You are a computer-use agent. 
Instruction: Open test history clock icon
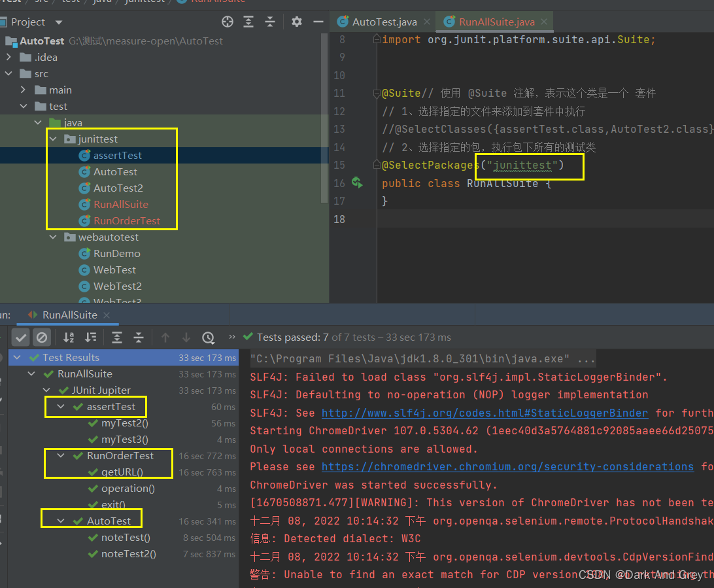pyautogui.click(x=208, y=337)
